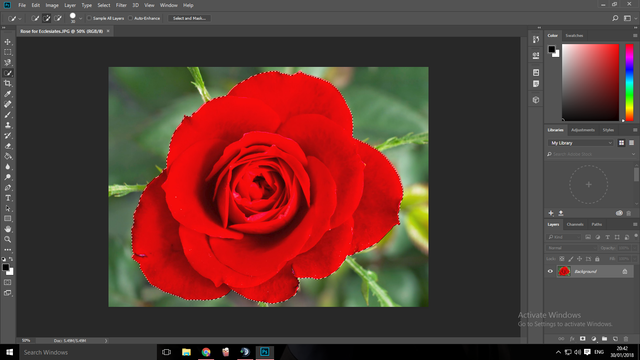
Task: Select the Move tool
Action: click(x=8, y=42)
